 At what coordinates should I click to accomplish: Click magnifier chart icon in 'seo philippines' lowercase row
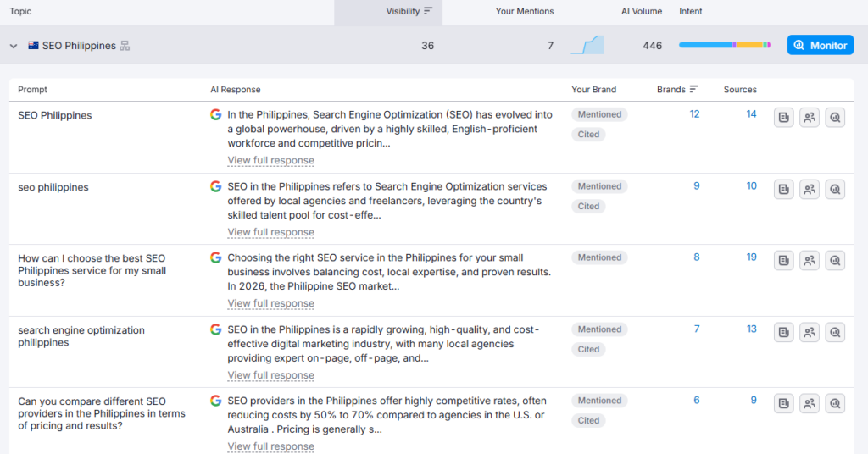point(835,189)
